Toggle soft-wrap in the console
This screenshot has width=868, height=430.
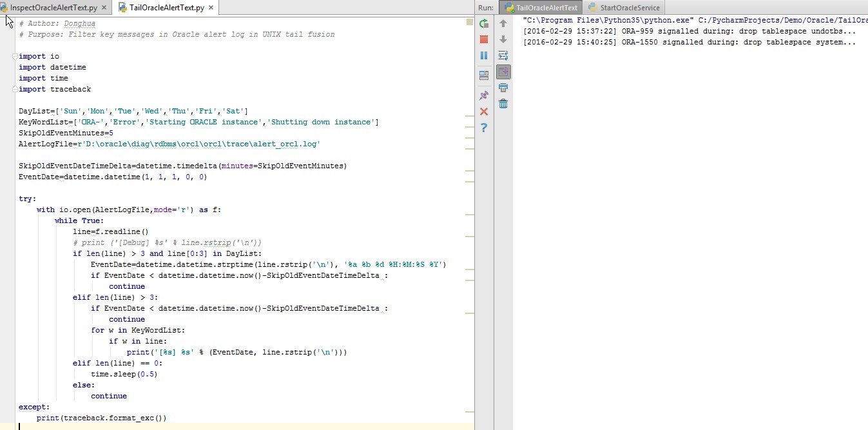(503, 55)
